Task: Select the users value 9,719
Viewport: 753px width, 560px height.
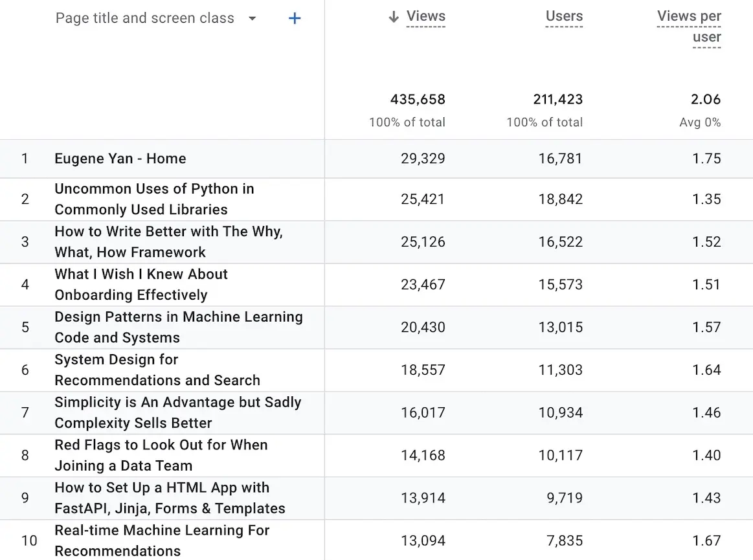Action: point(565,498)
